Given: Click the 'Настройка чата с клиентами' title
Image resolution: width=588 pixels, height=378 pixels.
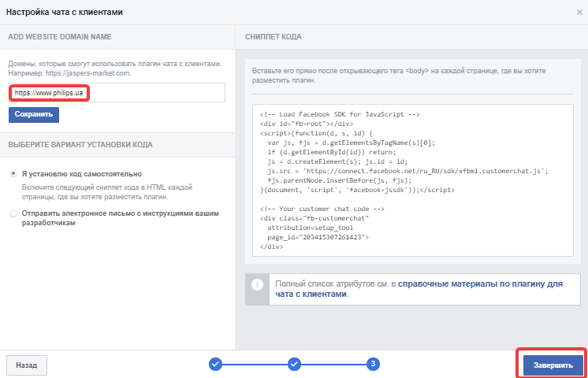Looking at the screenshot, I should 65,12.
